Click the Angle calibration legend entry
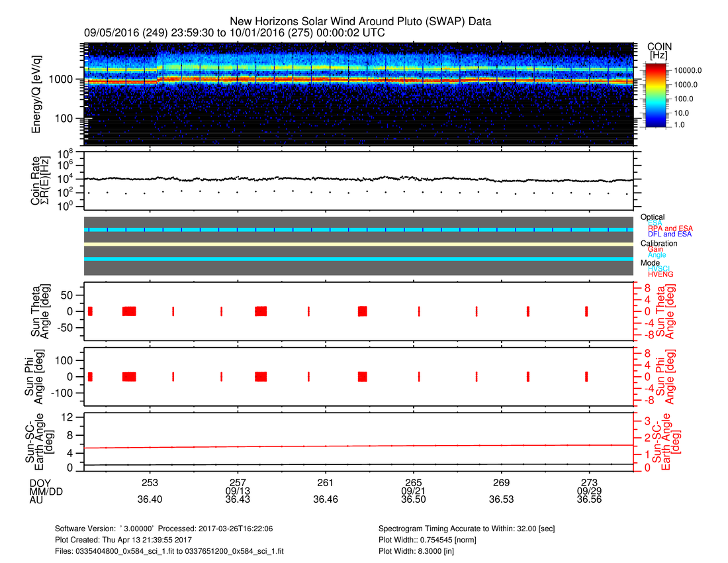The width and height of the screenshot is (728, 563). point(657,255)
